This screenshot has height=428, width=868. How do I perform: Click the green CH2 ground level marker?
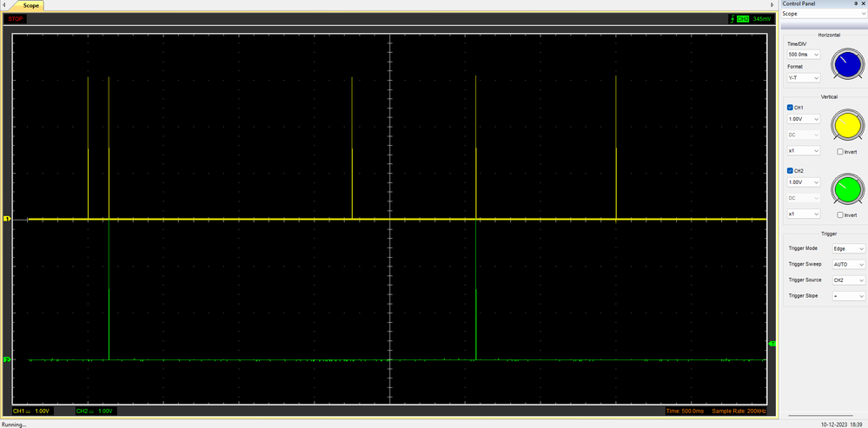click(x=7, y=360)
